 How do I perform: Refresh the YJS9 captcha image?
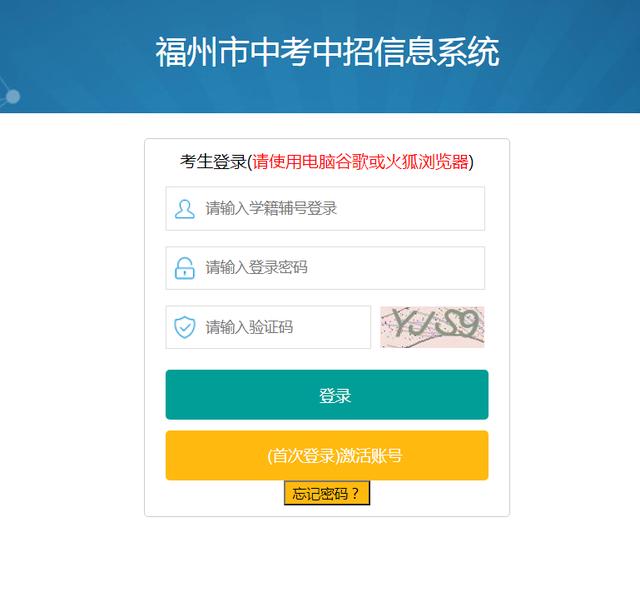(x=432, y=327)
